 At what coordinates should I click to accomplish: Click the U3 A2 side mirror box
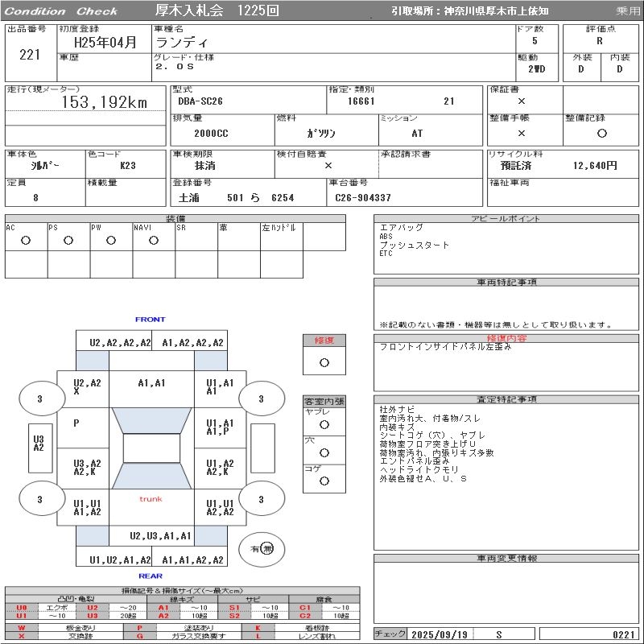[x=39, y=444]
